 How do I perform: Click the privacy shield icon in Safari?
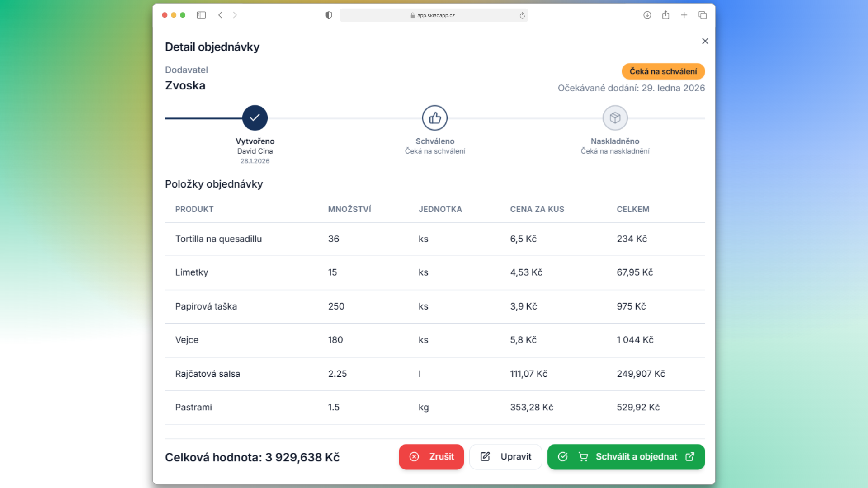329,15
